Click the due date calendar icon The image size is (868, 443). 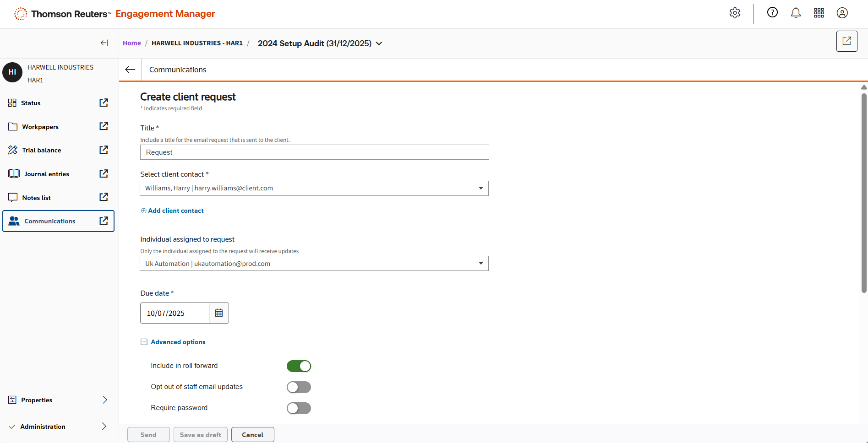coord(219,313)
